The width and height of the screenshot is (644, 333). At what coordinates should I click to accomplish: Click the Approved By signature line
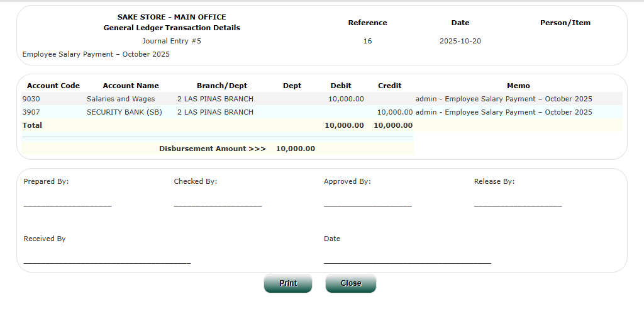[367, 204]
